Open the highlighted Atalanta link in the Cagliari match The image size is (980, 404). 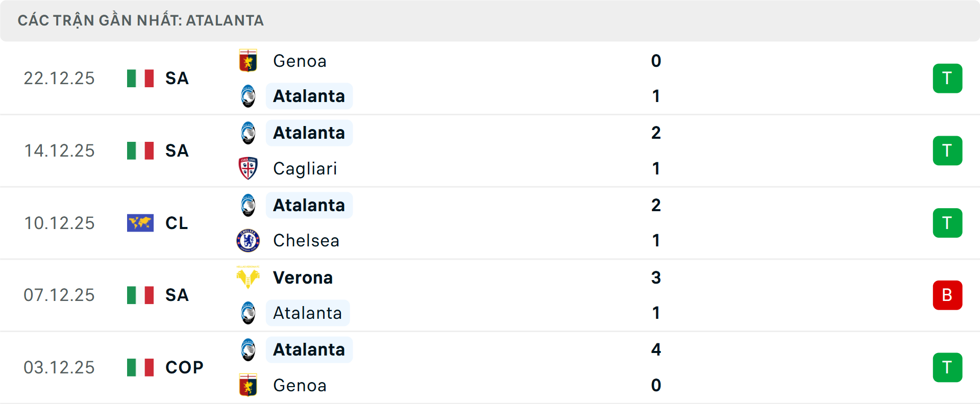pos(309,133)
